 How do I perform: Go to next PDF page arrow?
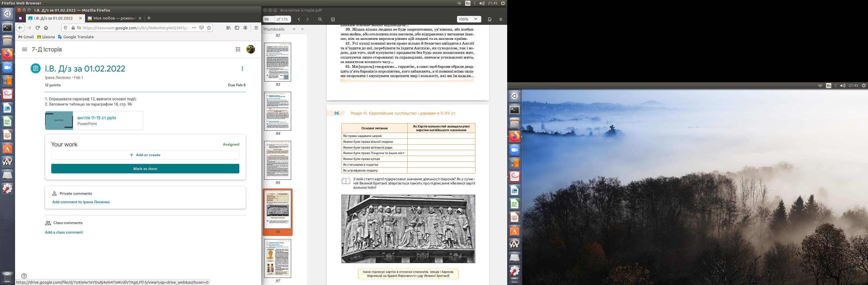click(x=307, y=19)
